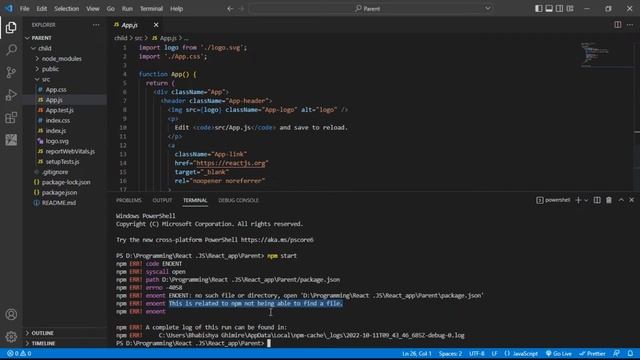This screenshot has width=640, height=360.
Task: Click the code minimap preview
Action: click(595, 54)
